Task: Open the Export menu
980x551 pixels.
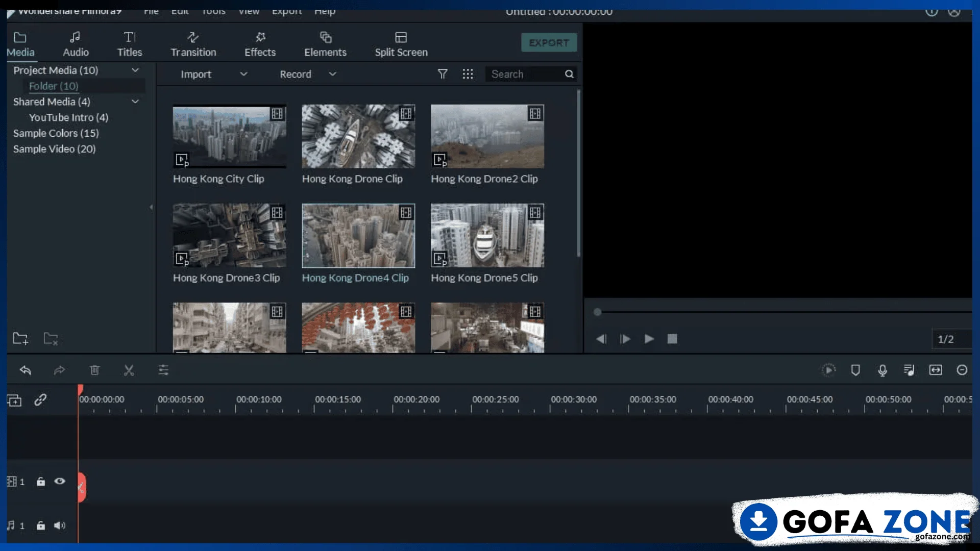Action: (286, 11)
